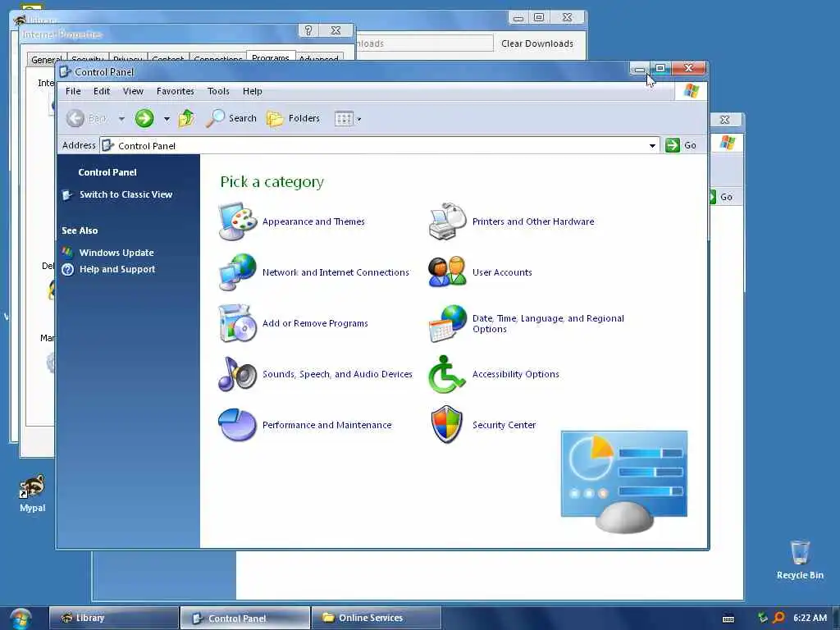840x630 pixels.
Task: Open the Start orb button
Action: tap(21, 619)
